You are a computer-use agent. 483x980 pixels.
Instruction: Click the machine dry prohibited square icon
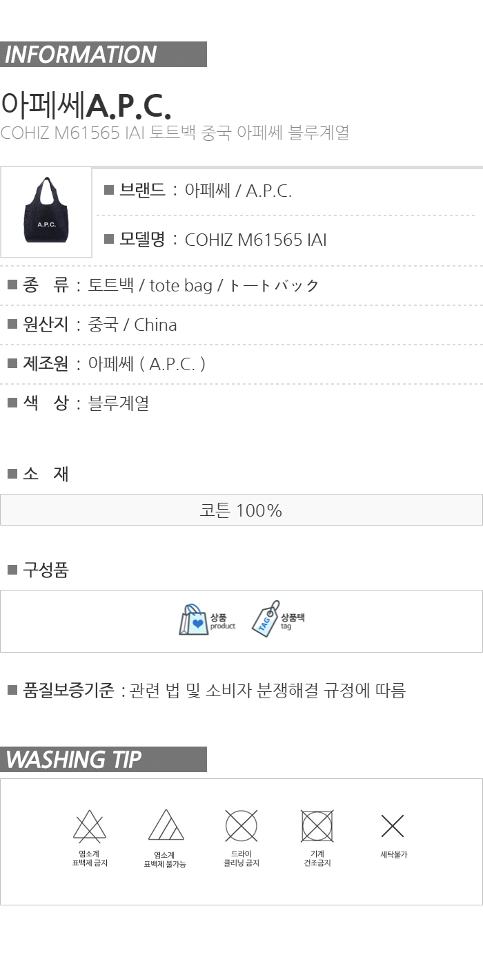[x=317, y=825]
